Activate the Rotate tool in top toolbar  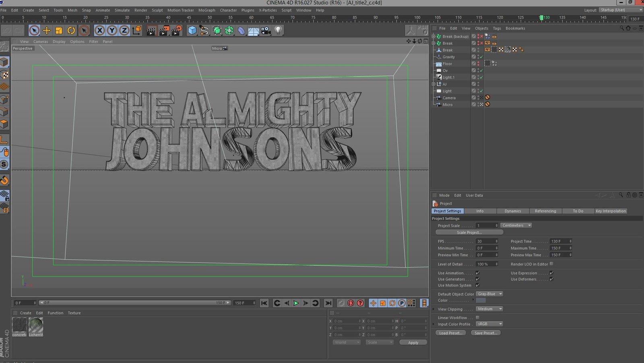click(71, 31)
